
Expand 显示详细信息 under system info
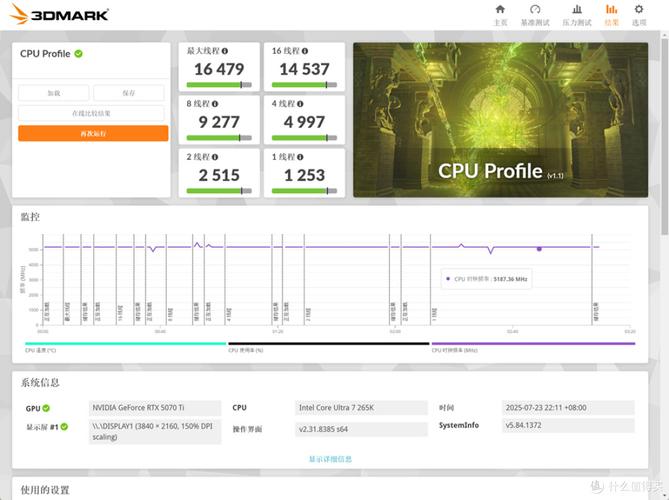pyautogui.click(x=330, y=459)
